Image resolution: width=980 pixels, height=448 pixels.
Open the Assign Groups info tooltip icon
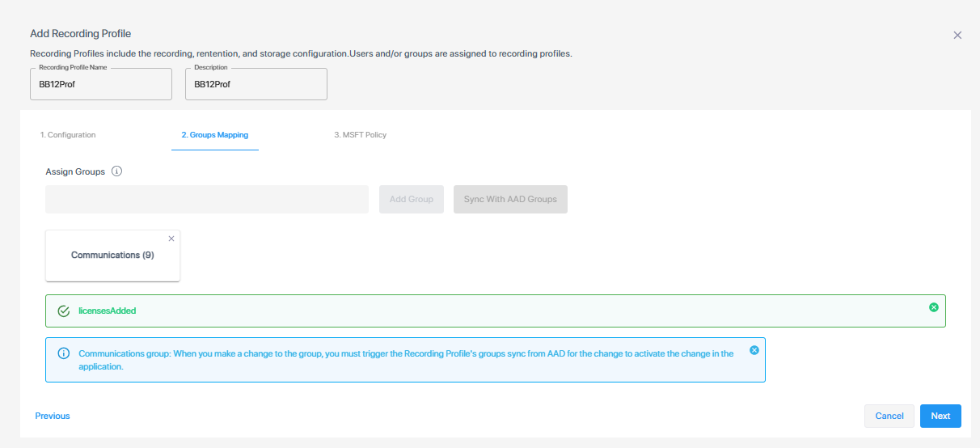pyautogui.click(x=116, y=171)
